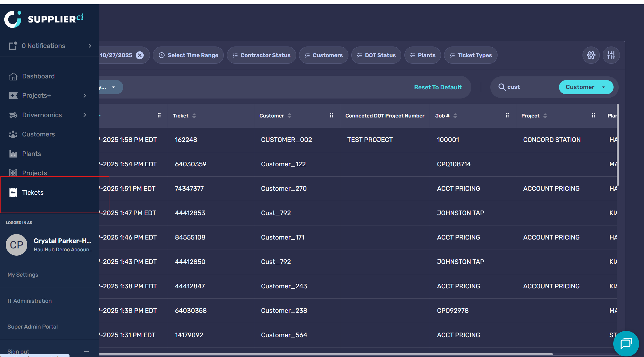Screen dimensions: 644x357
Task: Click Reset To Default link
Action: point(437,87)
